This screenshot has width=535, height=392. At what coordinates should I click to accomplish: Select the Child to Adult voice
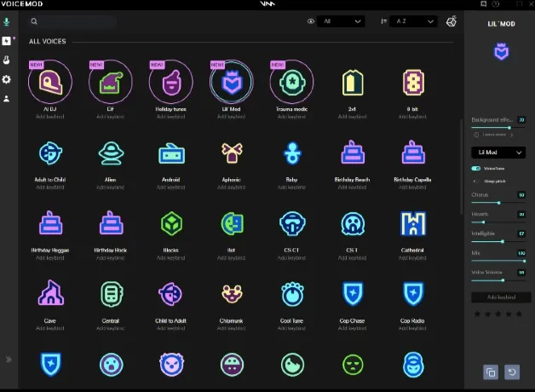point(171,294)
